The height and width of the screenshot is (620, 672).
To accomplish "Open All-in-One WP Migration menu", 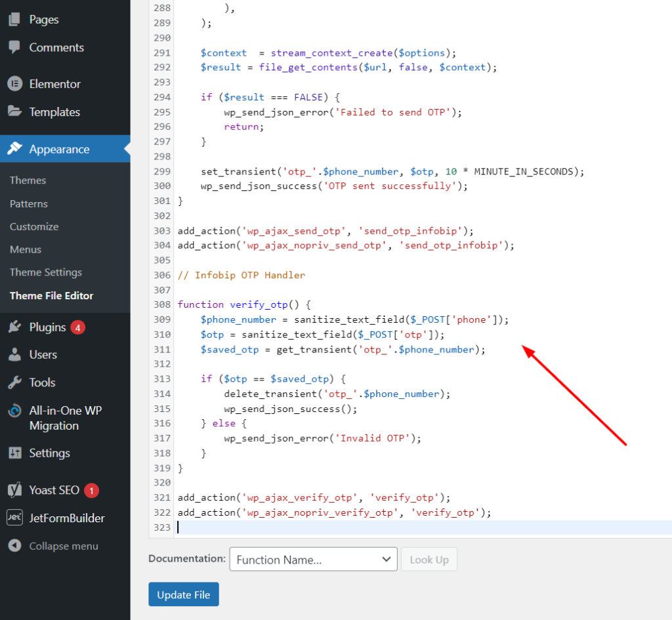I will (x=65, y=418).
